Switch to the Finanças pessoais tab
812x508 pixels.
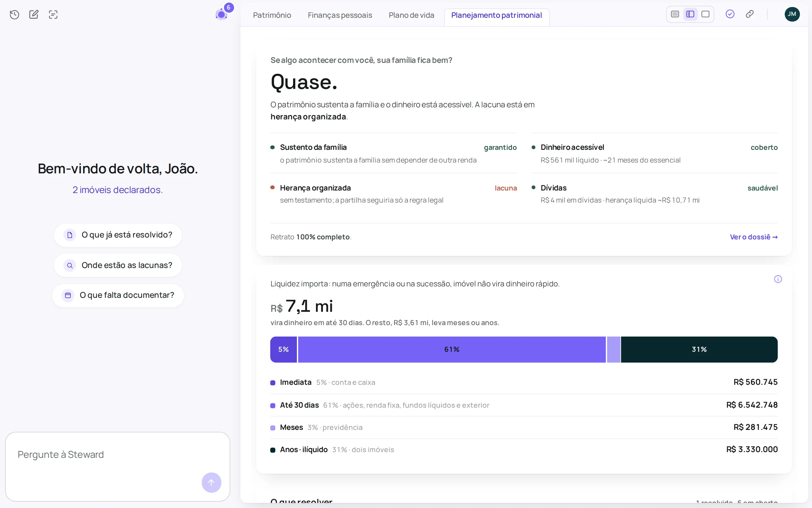(340, 15)
